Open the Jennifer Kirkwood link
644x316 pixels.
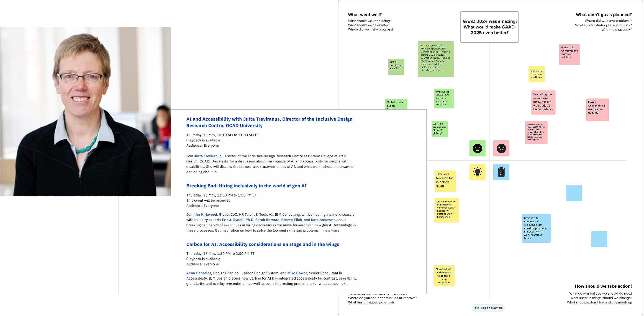(x=202, y=214)
